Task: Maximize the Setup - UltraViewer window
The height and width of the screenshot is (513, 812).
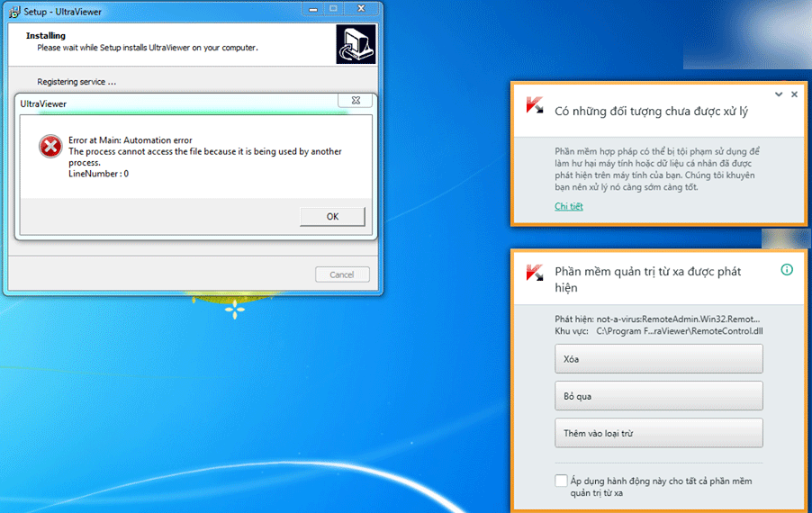Action: coord(333,9)
